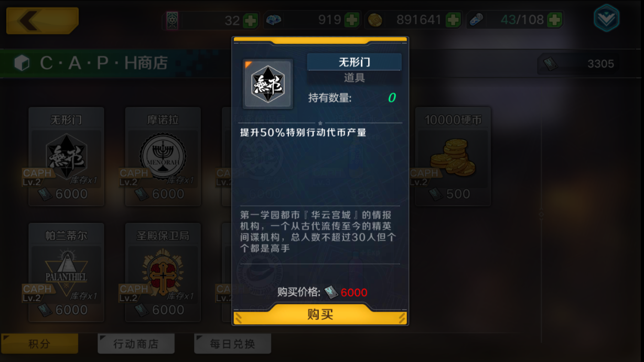Refill stamina with plus beside 43/108

point(554,20)
